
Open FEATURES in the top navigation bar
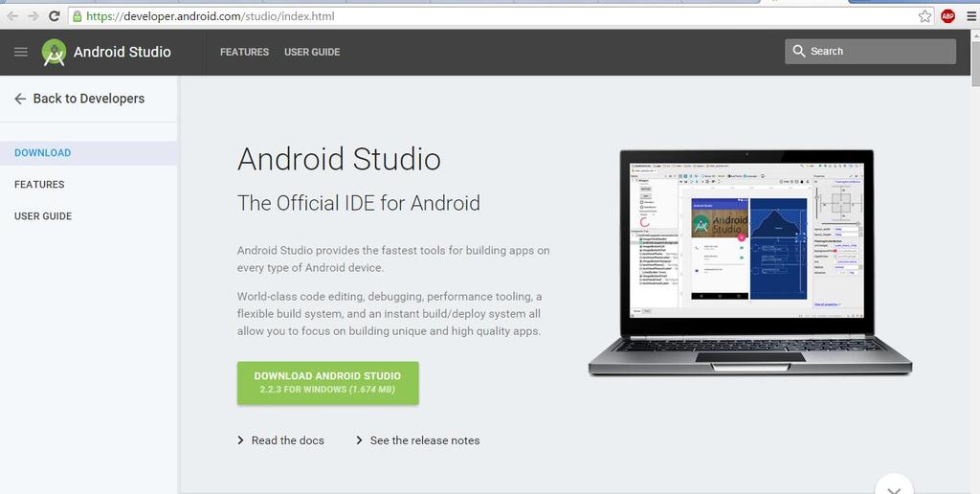244,52
